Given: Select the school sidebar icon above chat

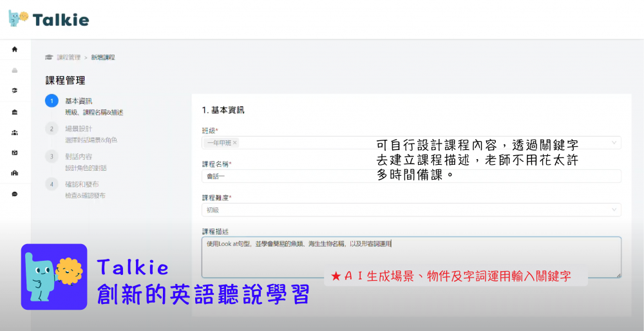Looking at the screenshot, I should [x=15, y=173].
